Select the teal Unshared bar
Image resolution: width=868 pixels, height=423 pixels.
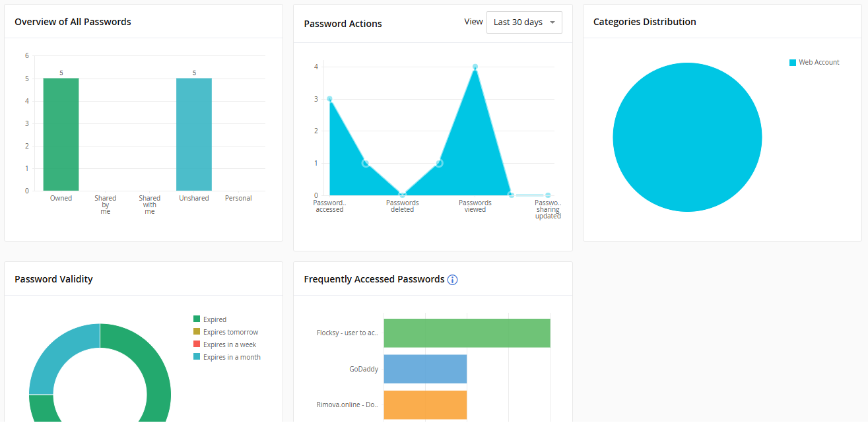194,135
